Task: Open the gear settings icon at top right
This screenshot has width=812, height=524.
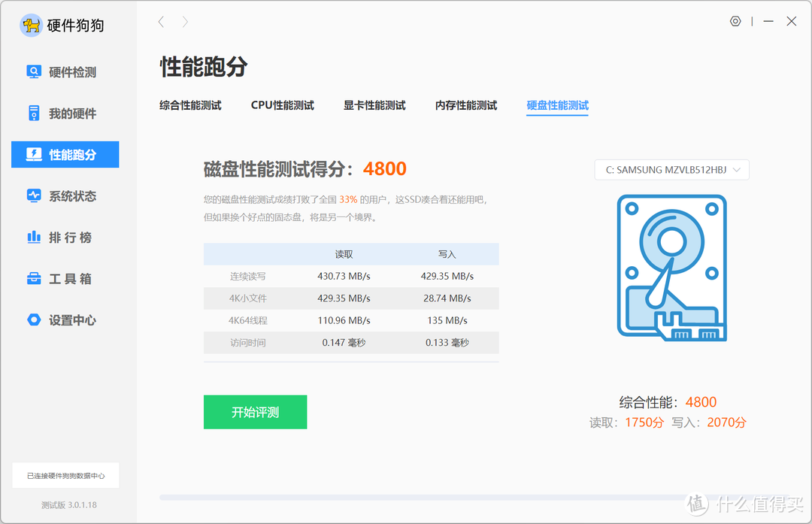Action: tap(735, 21)
